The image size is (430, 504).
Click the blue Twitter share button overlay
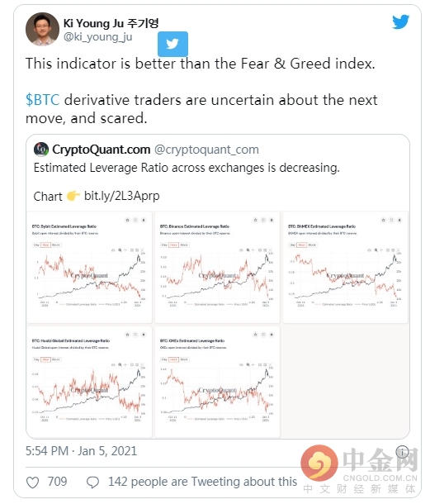(172, 44)
